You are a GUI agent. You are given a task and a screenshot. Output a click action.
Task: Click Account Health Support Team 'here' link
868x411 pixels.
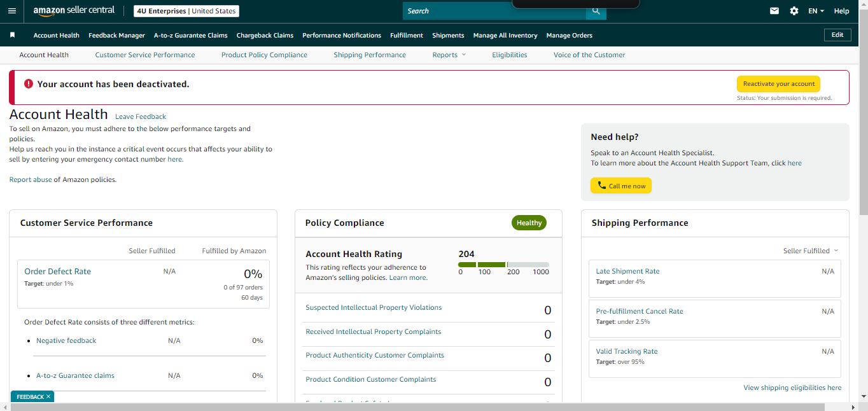point(794,163)
